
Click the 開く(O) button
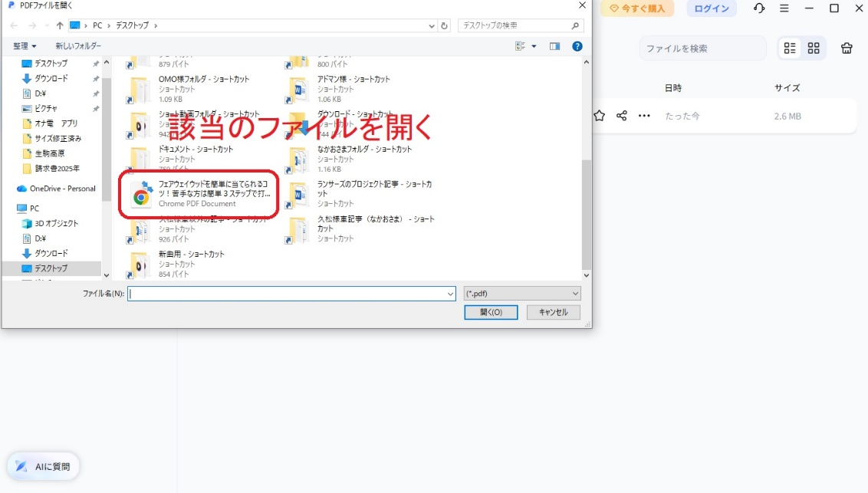[x=491, y=312]
